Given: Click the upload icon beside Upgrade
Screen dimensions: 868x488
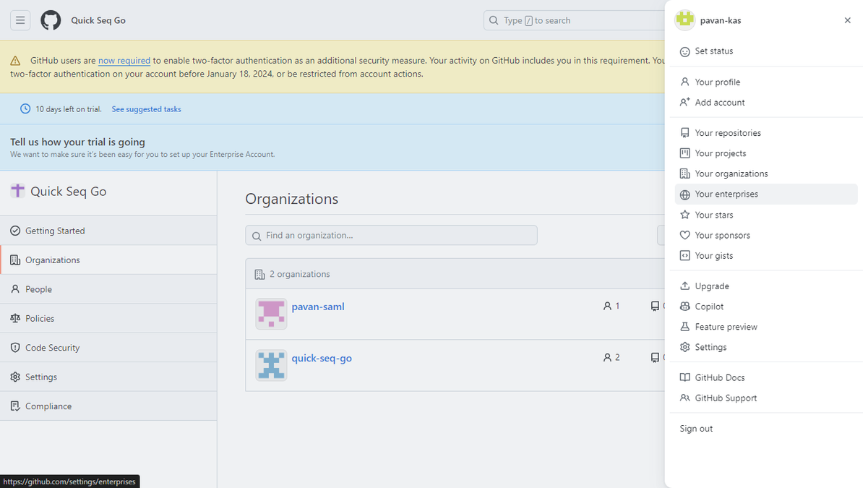Looking at the screenshot, I should pyautogui.click(x=685, y=286).
